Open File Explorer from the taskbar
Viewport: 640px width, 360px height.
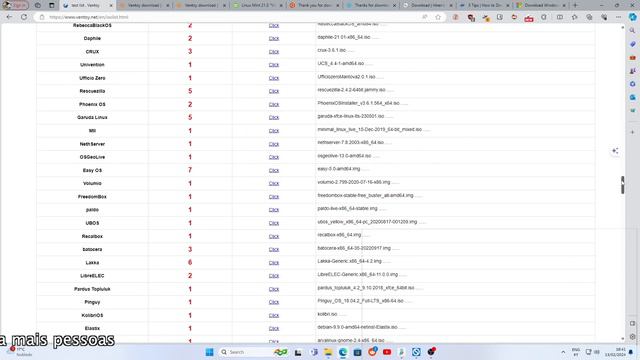[x=328, y=352]
